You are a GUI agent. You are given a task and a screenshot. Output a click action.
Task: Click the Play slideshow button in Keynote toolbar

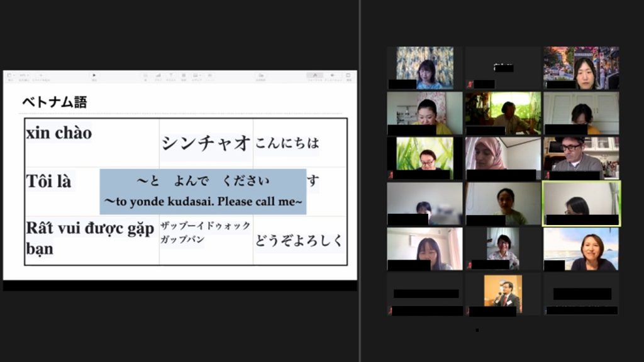94,77
